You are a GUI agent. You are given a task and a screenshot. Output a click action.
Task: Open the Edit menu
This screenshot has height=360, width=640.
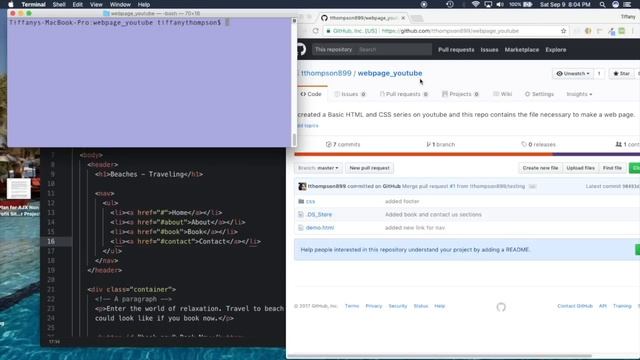[x=78, y=4]
